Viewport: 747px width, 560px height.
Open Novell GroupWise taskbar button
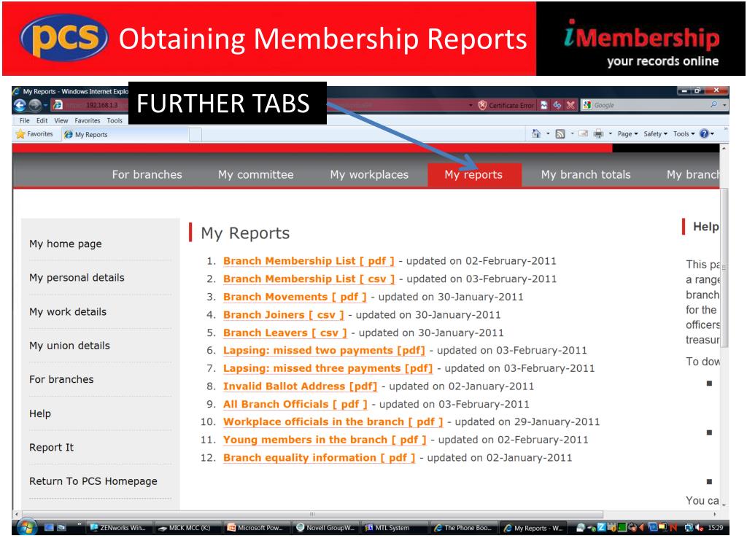click(326, 528)
